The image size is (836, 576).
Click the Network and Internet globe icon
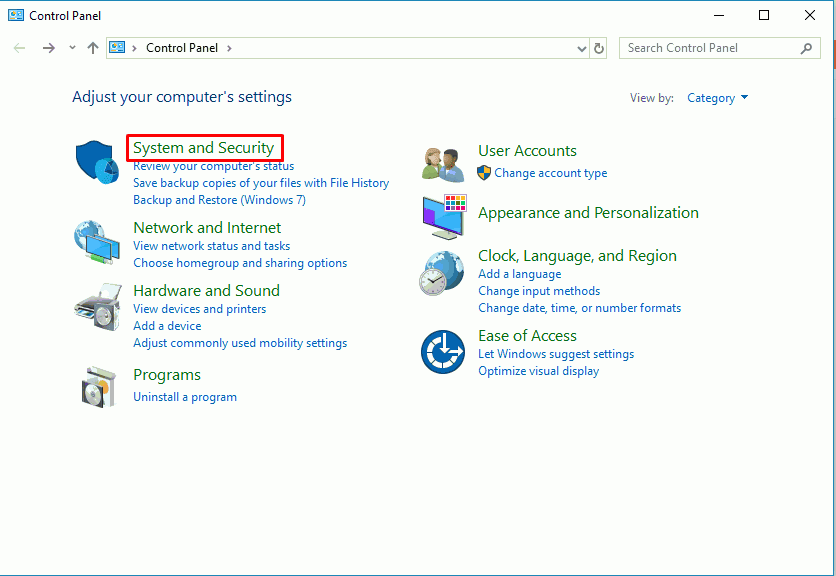pyautogui.click(x=97, y=243)
